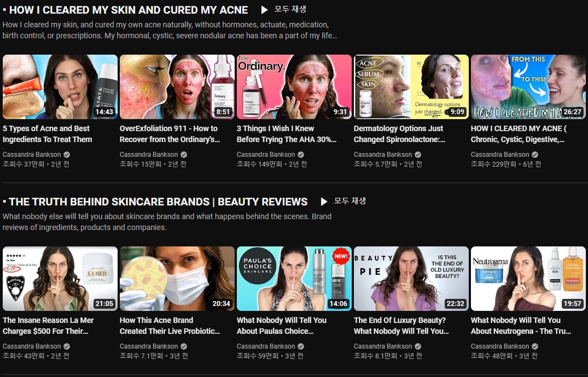Screen dimensions: 588x377
Task: Click verified badge under Live Probiotic video
Action: pos(184,346)
